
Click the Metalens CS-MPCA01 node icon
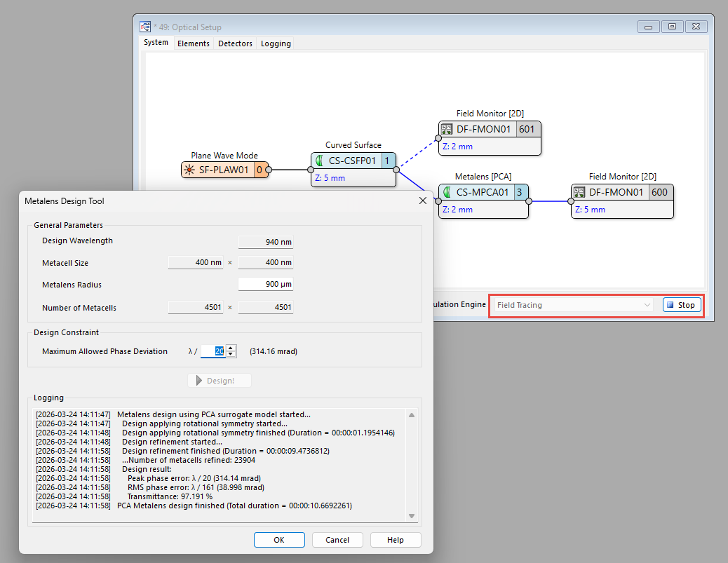[x=447, y=192]
